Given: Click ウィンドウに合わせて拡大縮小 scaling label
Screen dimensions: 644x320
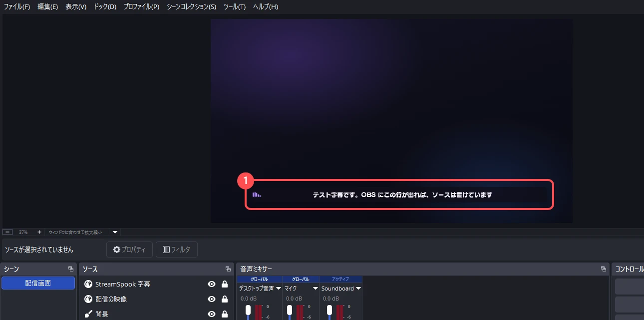Looking at the screenshot, I should pos(75,232).
